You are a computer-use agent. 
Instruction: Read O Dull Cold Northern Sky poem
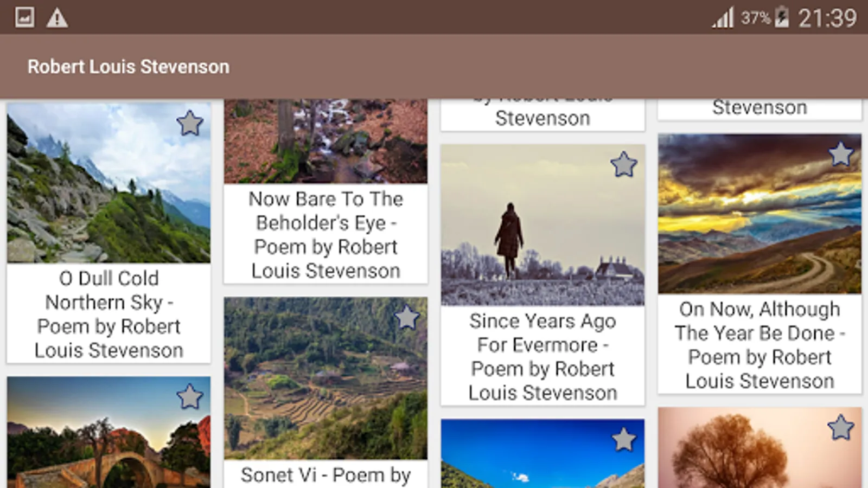(x=108, y=314)
